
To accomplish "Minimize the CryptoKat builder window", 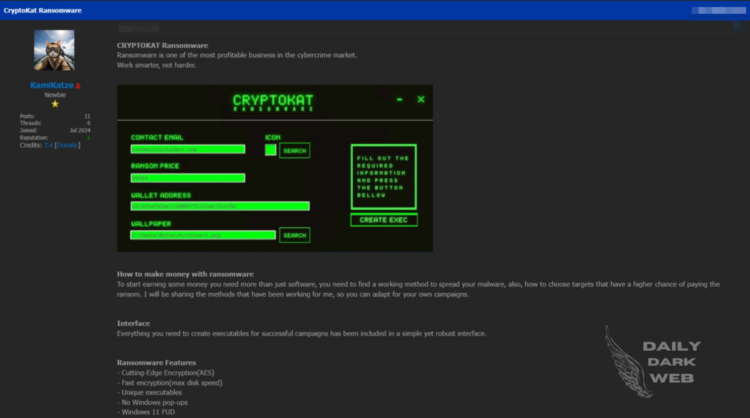I will tap(399, 99).
